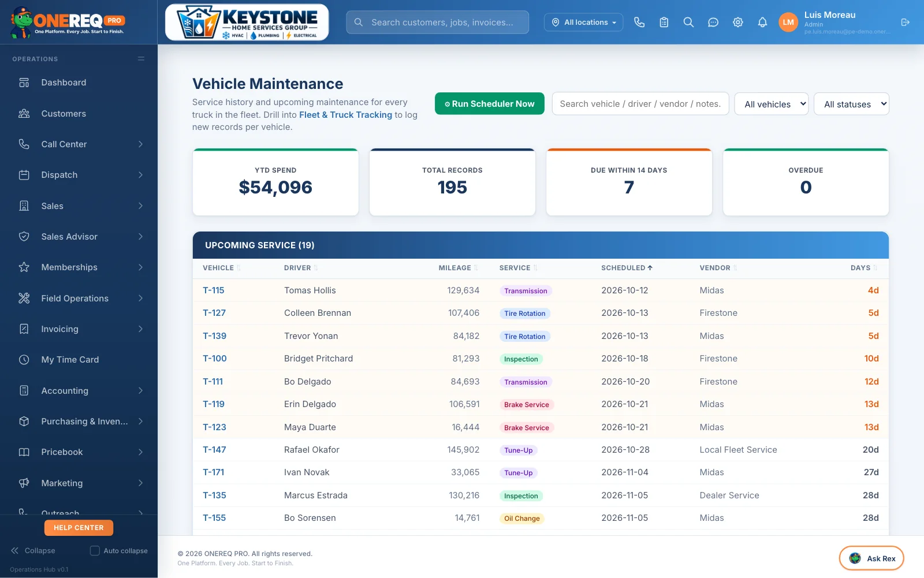
Task: Click global search customers field
Action: coord(437,23)
